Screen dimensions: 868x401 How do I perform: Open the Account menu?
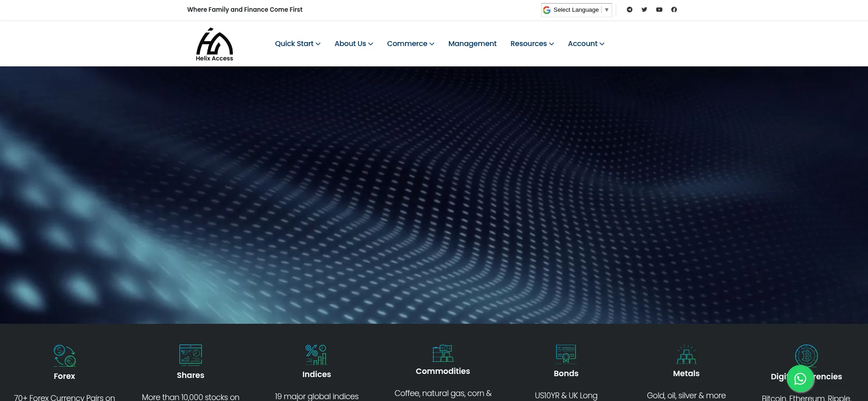click(x=586, y=44)
